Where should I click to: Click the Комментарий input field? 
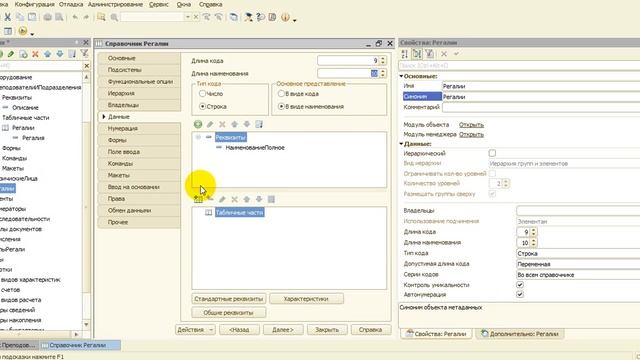click(x=541, y=107)
